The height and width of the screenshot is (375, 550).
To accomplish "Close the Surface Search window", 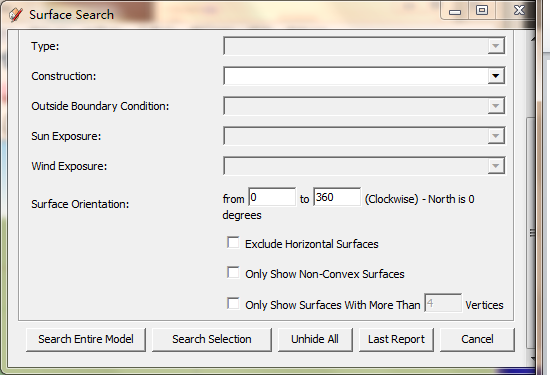I will pos(519,11).
